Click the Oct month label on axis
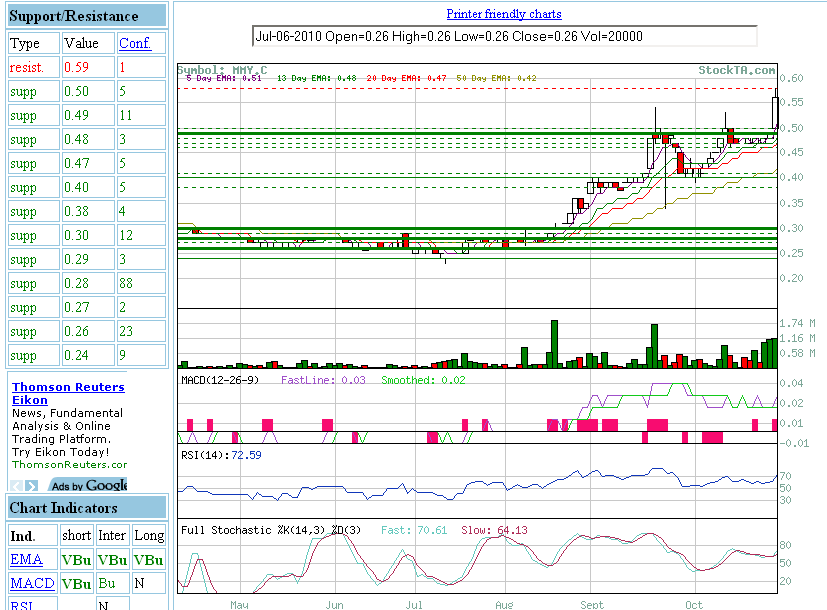 pyautogui.click(x=694, y=605)
